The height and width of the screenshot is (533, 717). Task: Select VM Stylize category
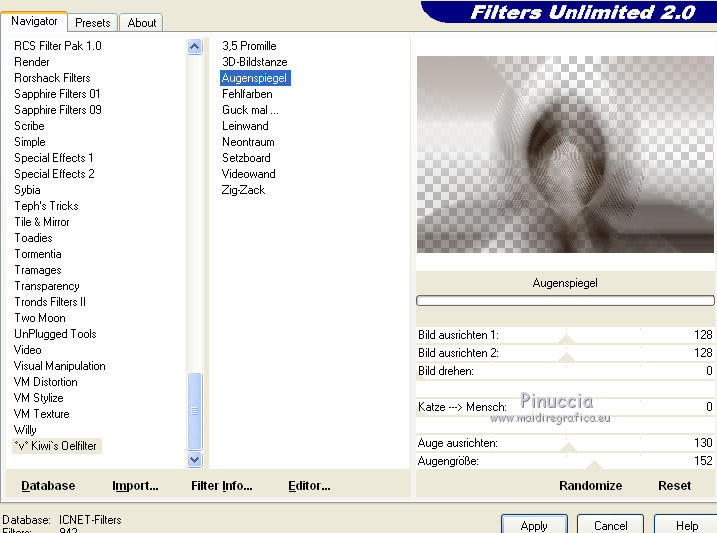click(x=38, y=398)
